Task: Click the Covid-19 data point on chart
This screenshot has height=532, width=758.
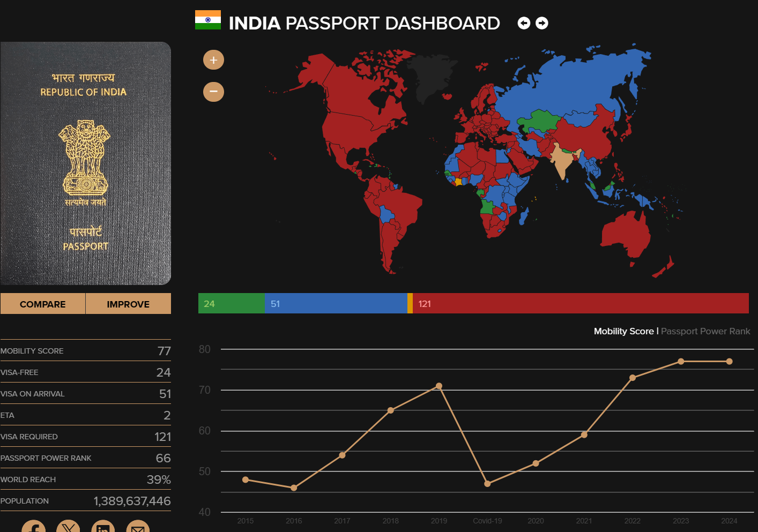Action: click(x=487, y=484)
